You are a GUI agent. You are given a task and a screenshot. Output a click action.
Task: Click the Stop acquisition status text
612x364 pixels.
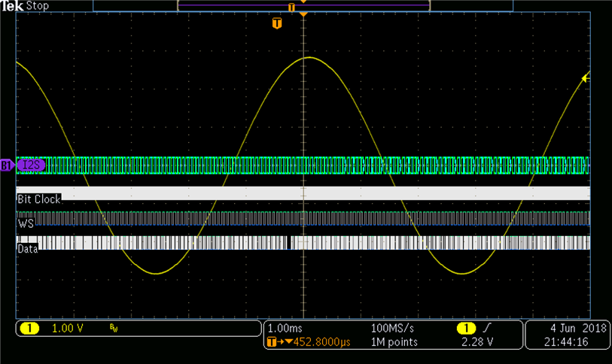point(37,6)
